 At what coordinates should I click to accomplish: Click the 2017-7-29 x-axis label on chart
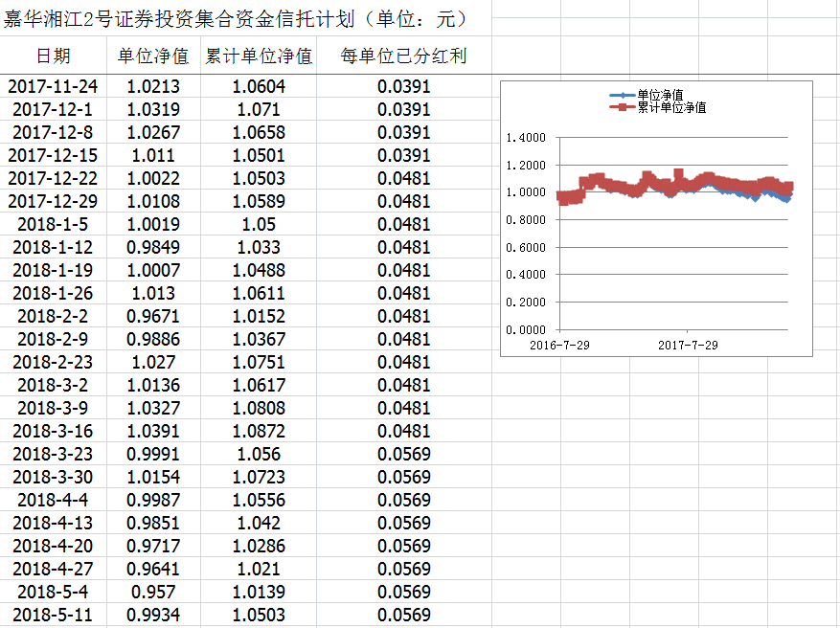point(688,345)
